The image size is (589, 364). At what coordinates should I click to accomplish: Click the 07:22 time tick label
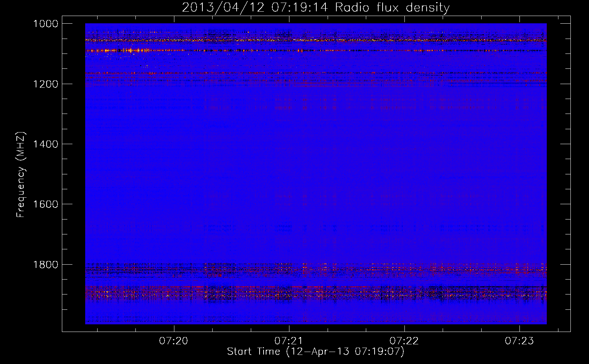click(404, 341)
